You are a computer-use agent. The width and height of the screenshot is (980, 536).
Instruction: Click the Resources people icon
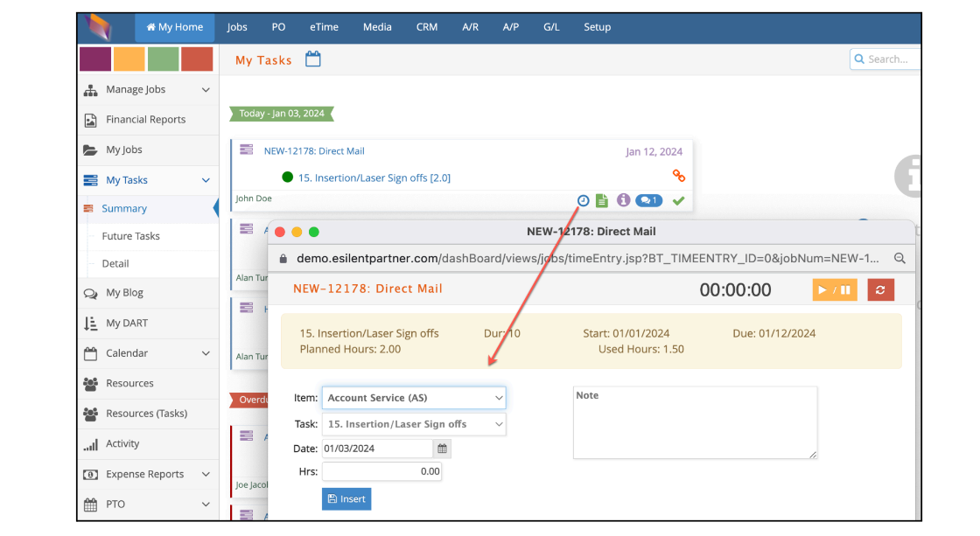point(91,384)
